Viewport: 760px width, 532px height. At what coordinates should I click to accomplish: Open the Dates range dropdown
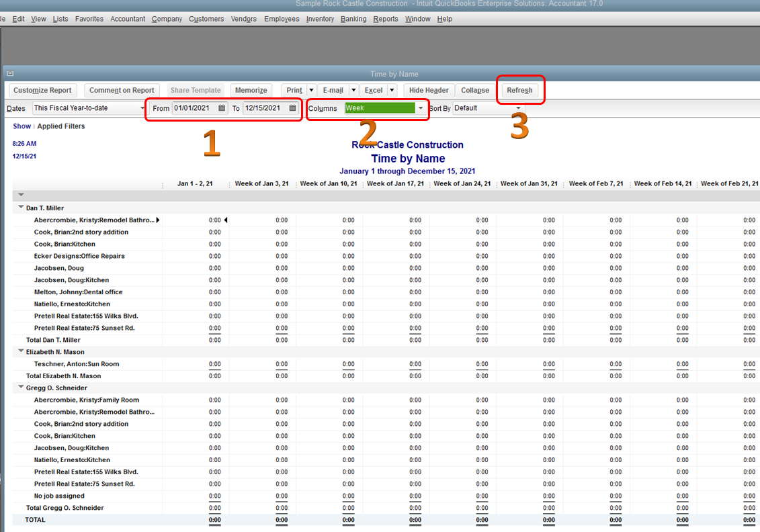142,108
